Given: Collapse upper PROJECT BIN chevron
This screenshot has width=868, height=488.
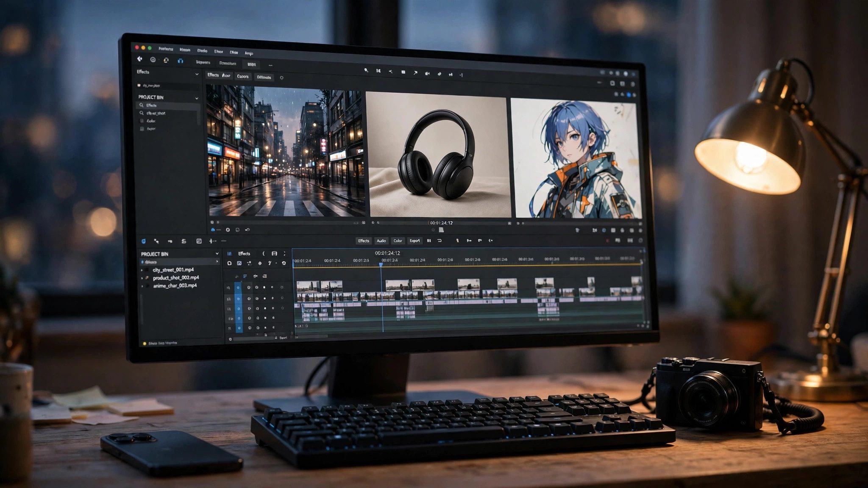Looking at the screenshot, I should click(197, 98).
